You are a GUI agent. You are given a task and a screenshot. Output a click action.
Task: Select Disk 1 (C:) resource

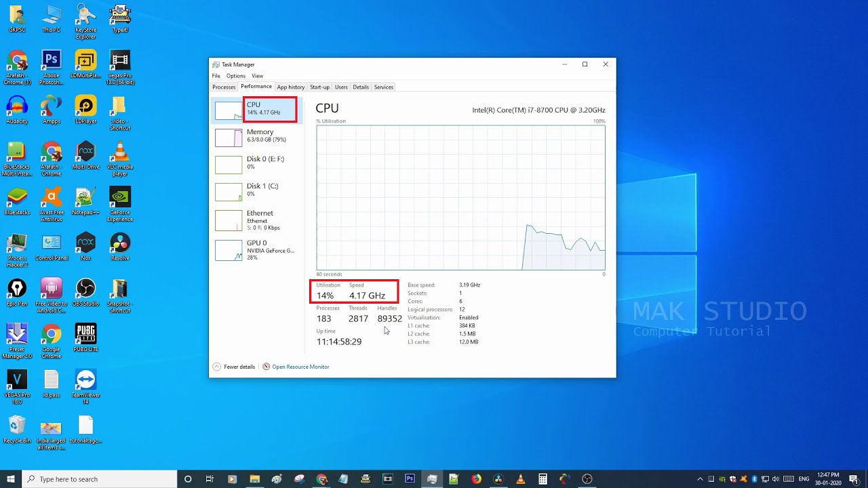tap(256, 190)
